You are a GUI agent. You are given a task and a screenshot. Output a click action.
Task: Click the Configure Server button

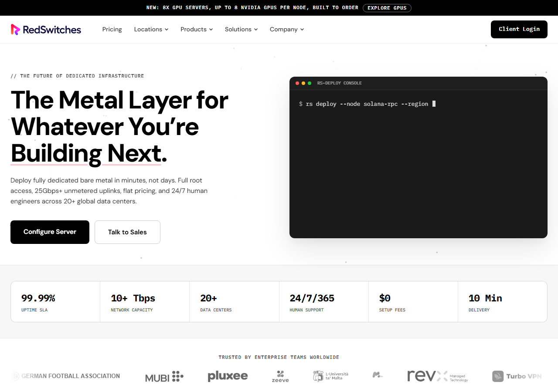[50, 232]
